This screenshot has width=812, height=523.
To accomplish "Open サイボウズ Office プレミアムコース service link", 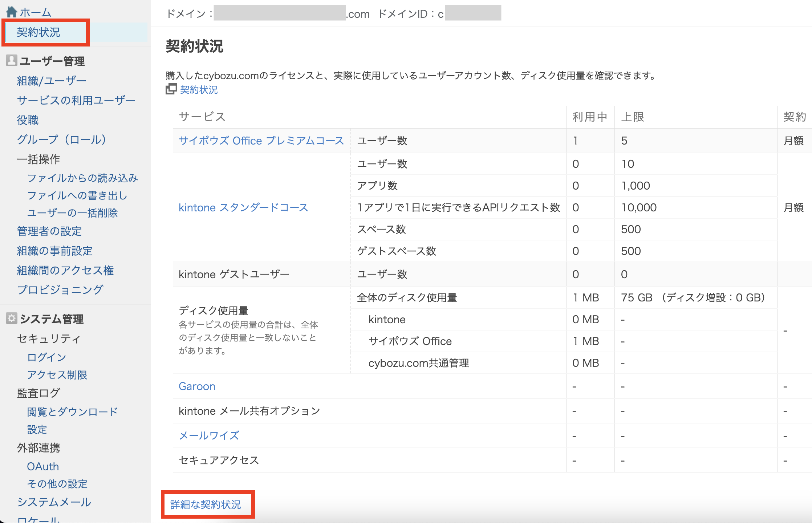I will 261,141.
